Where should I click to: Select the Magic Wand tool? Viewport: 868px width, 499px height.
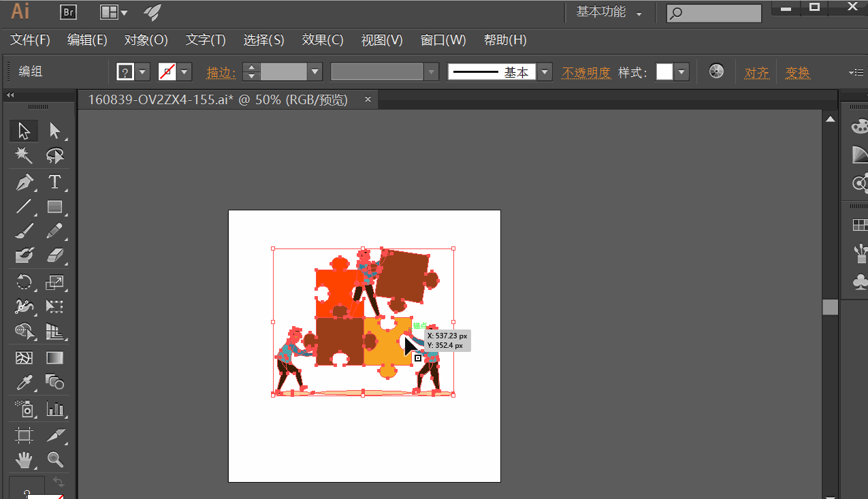pyautogui.click(x=24, y=156)
